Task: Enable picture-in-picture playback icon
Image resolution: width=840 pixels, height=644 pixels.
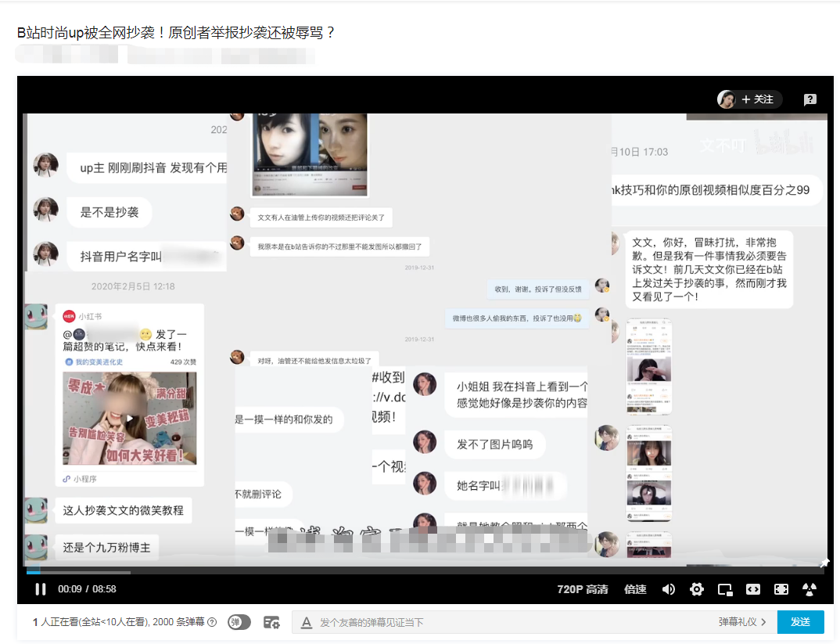Action: 724,589
